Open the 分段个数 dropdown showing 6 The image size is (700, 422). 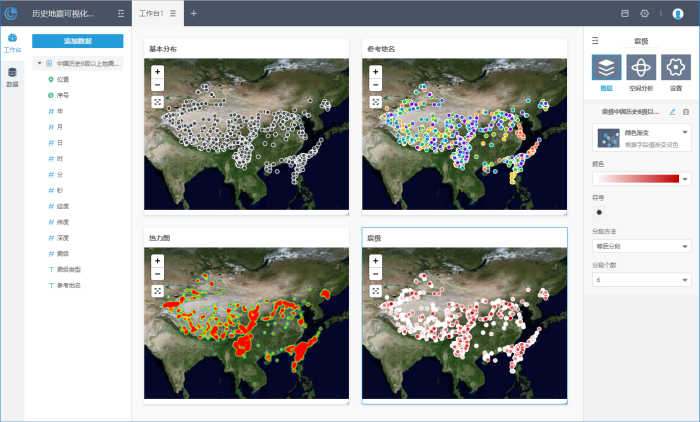(x=641, y=280)
